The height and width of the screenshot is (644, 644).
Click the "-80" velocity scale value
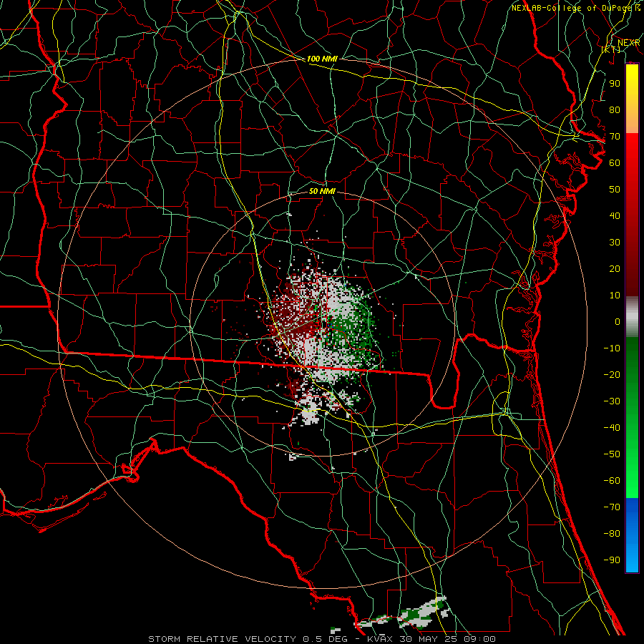[612, 534]
